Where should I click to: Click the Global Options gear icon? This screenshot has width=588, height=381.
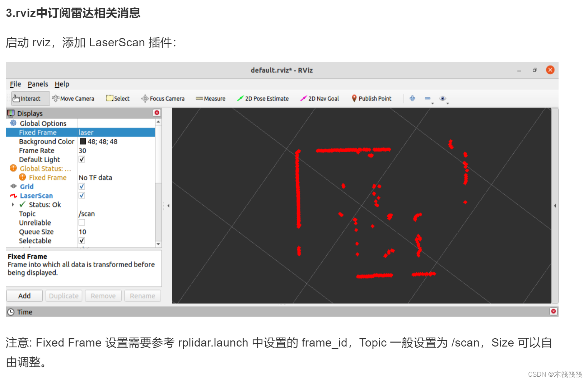pyautogui.click(x=13, y=123)
